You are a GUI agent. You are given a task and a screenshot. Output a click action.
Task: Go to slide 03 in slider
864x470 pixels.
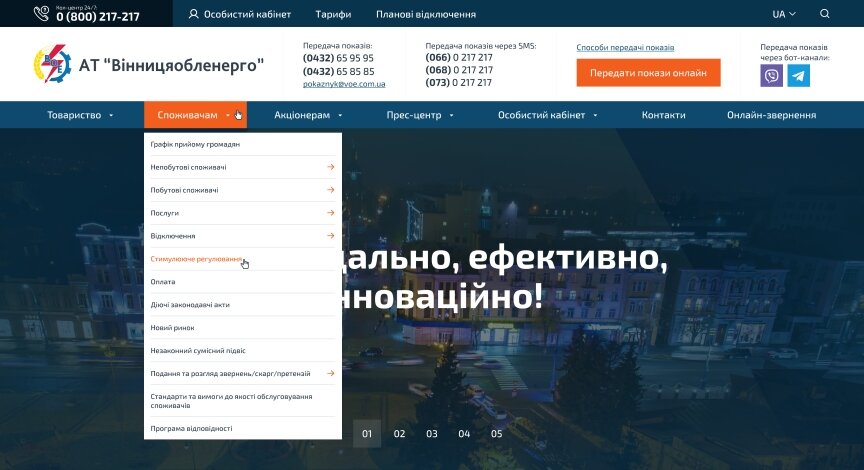coord(431,434)
